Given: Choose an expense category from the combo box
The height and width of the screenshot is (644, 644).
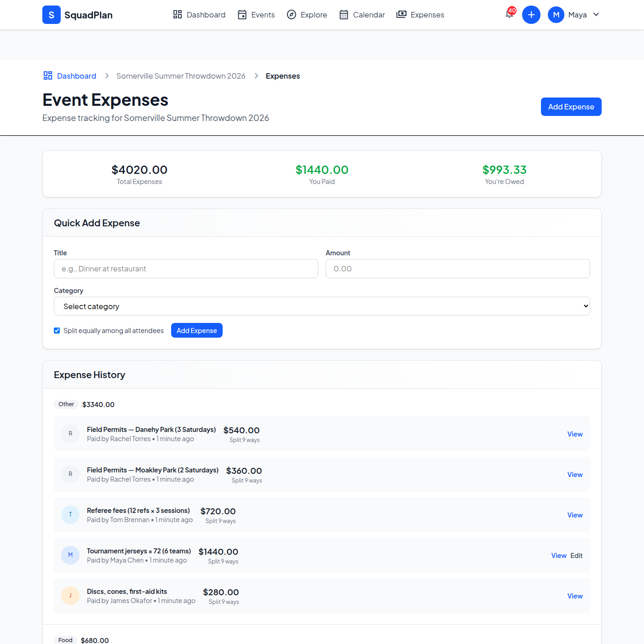Looking at the screenshot, I should (322, 306).
